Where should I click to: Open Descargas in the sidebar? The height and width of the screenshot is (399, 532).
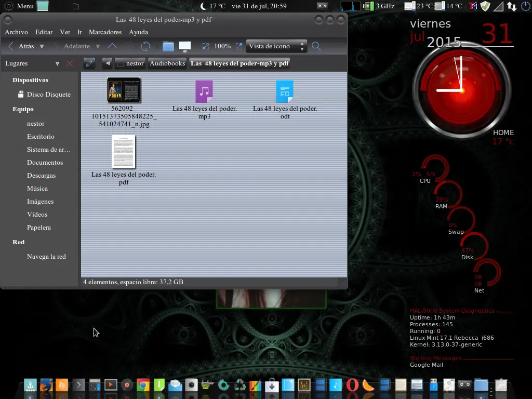(42, 176)
